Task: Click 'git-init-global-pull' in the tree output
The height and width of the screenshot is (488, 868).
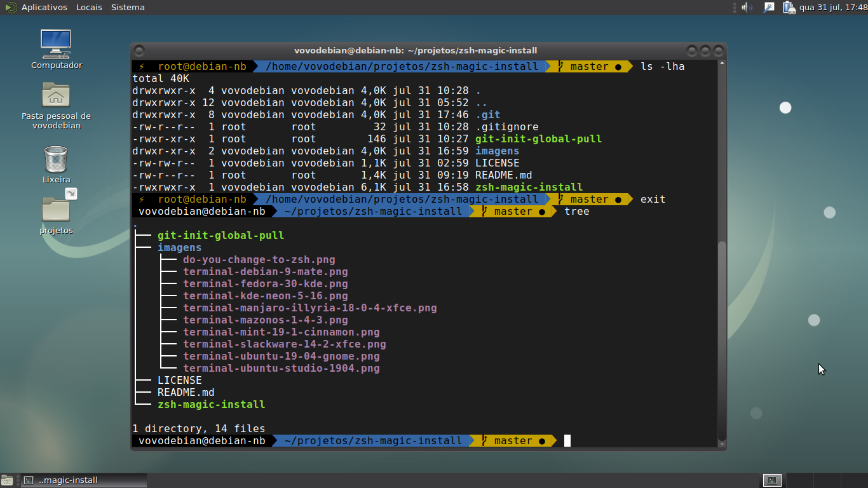Action: pyautogui.click(x=221, y=235)
